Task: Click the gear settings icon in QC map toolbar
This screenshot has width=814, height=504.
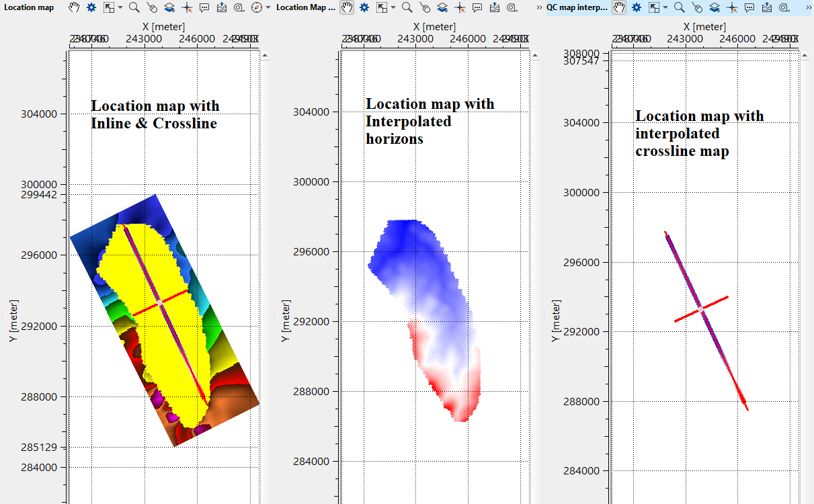Action: tap(636, 7)
